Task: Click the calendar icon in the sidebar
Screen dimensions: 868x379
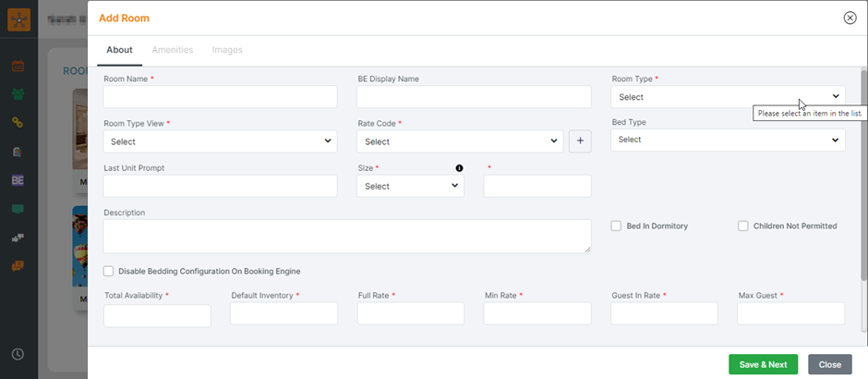Action: tap(18, 66)
